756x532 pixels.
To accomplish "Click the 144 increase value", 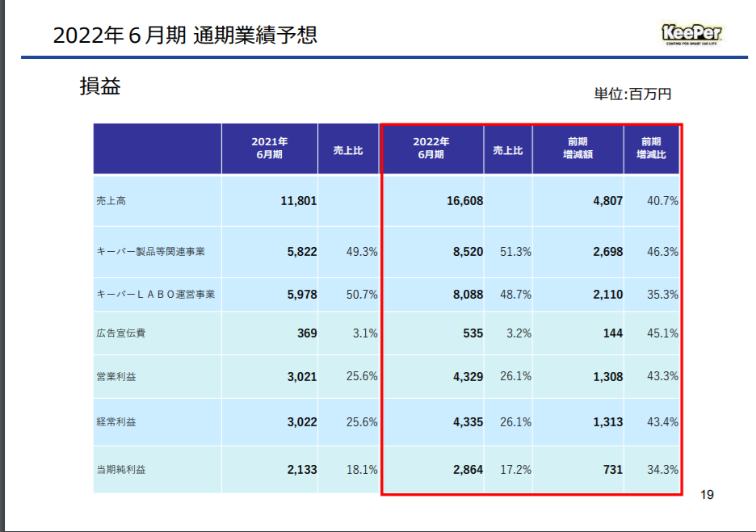I will click(613, 333).
